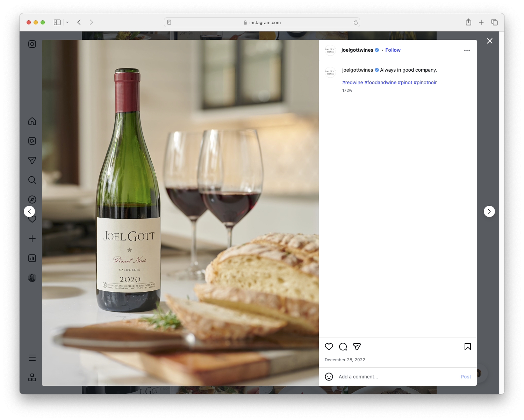Share post via paper plane icon
The width and height of the screenshot is (524, 420).
357,347
